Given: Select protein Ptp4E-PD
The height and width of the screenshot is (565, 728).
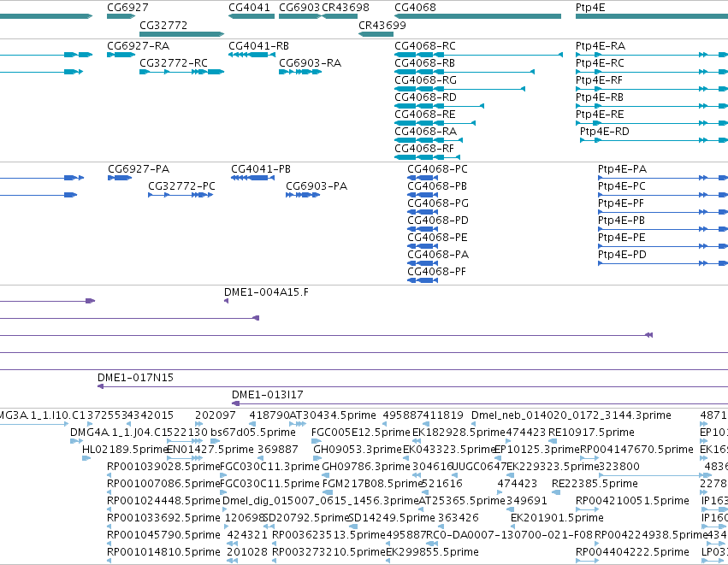Looking at the screenshot, I should click(x=663, y=263).
